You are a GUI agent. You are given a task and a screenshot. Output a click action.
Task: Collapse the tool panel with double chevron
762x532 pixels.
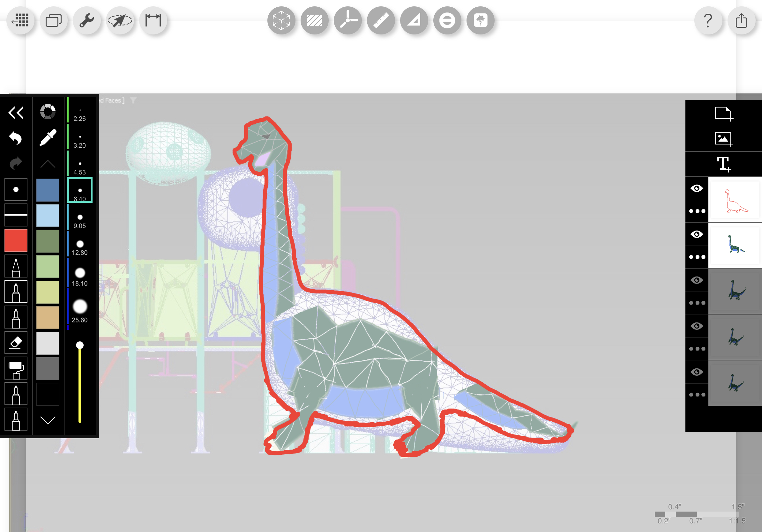(x=16, y=113)
